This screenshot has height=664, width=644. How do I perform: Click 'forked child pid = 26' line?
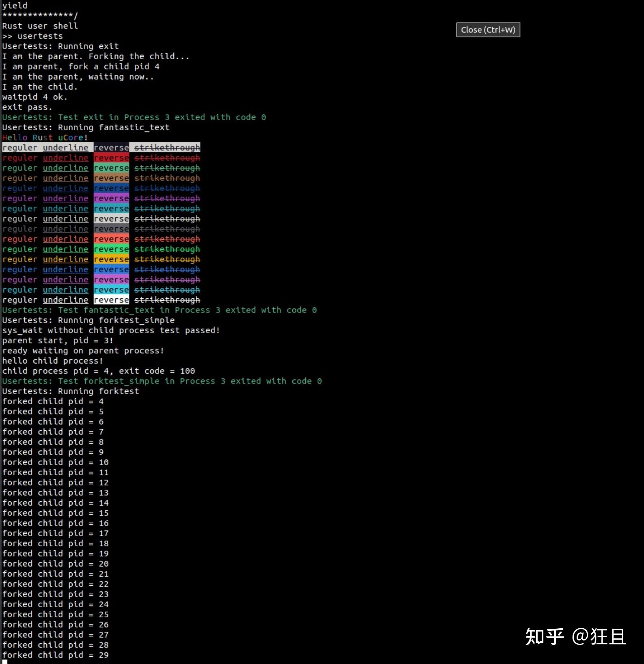(56, 625)
